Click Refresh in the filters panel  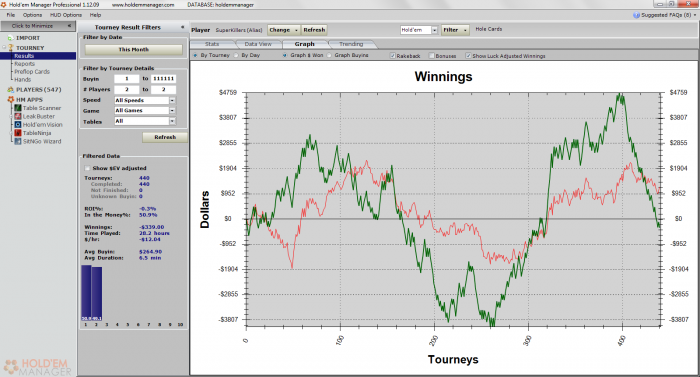tap(165, 137)
